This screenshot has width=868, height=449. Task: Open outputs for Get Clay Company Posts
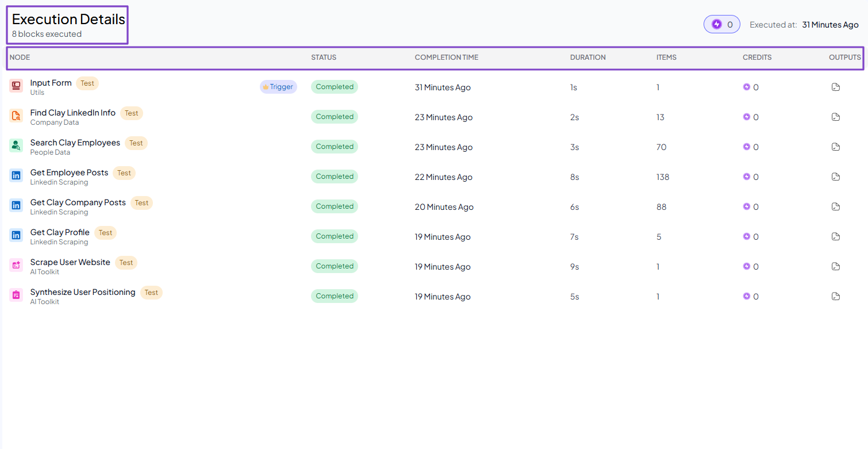[836, 206]
